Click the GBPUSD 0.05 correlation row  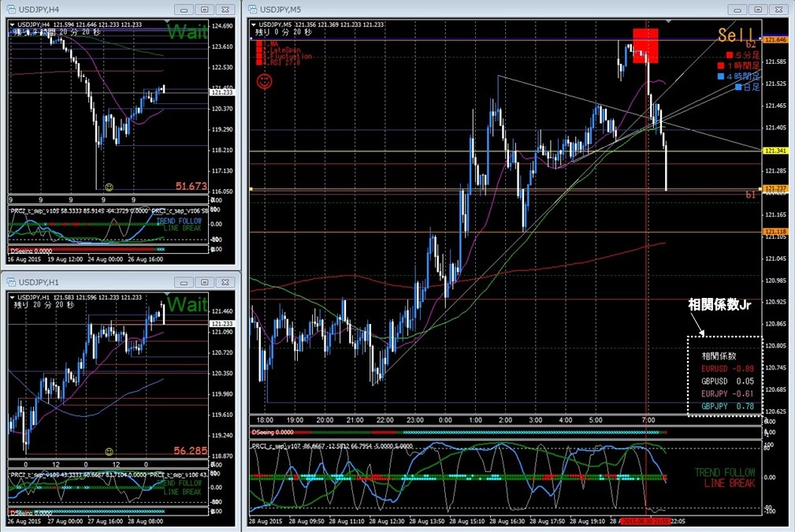point(727,381)
